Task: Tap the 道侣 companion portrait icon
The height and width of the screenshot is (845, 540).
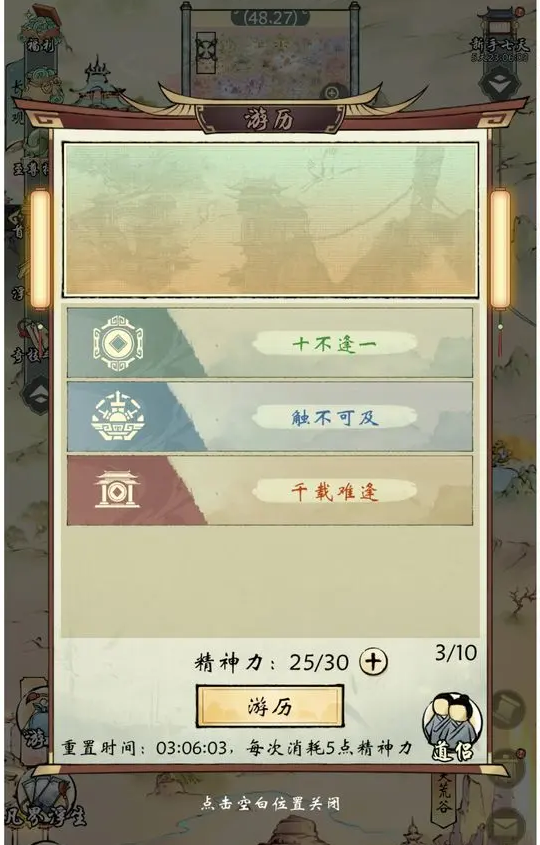Action: pyautogui.click(x=452, y=727)
